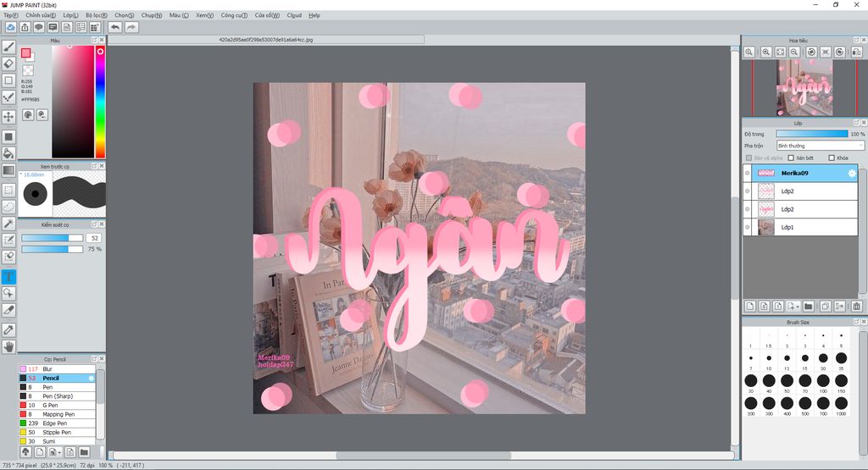The image size is (868, 470).
Task: Select the Pen (Sharp) brush
Action: pyautogui.click(x=57, y=396)
